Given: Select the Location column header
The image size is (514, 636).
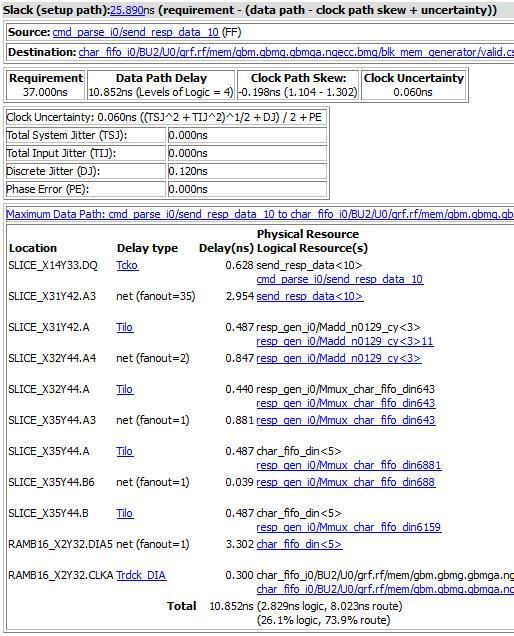Looking at the screenshot, I should 33,248.
